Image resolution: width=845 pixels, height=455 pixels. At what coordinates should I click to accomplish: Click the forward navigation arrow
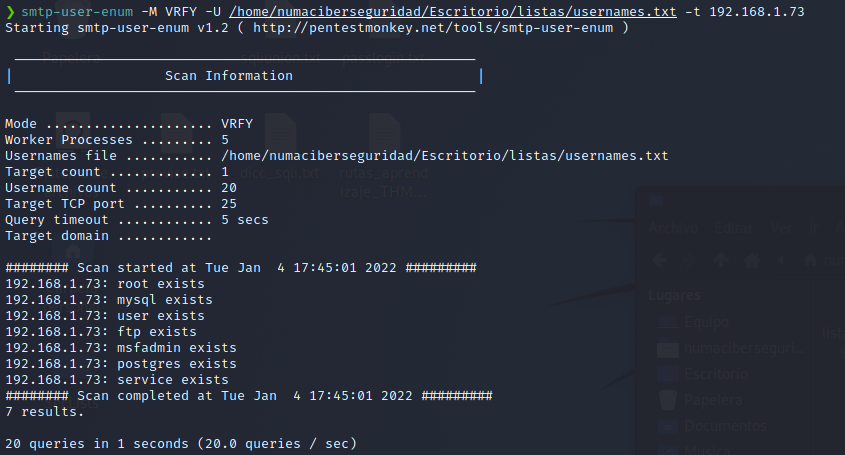pos(691,260)
